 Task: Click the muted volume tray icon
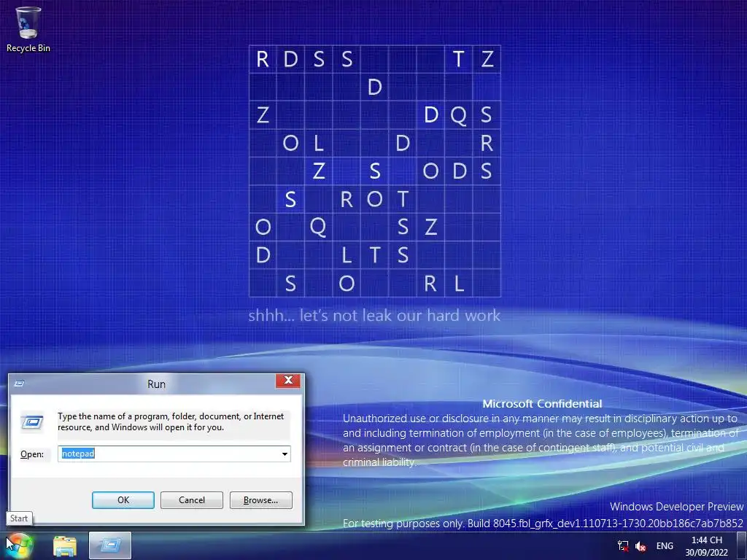tap(640, 546)
